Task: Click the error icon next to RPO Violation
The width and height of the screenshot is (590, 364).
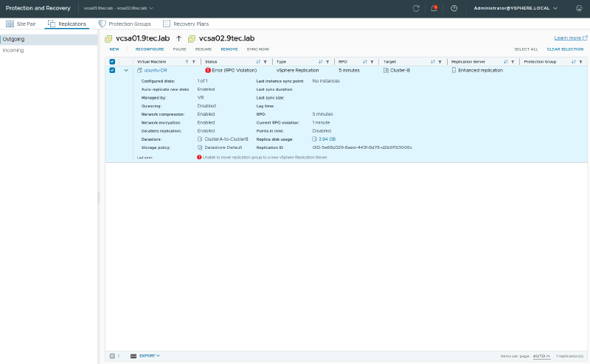Action: pyautogui.click(x=208, y=70)
